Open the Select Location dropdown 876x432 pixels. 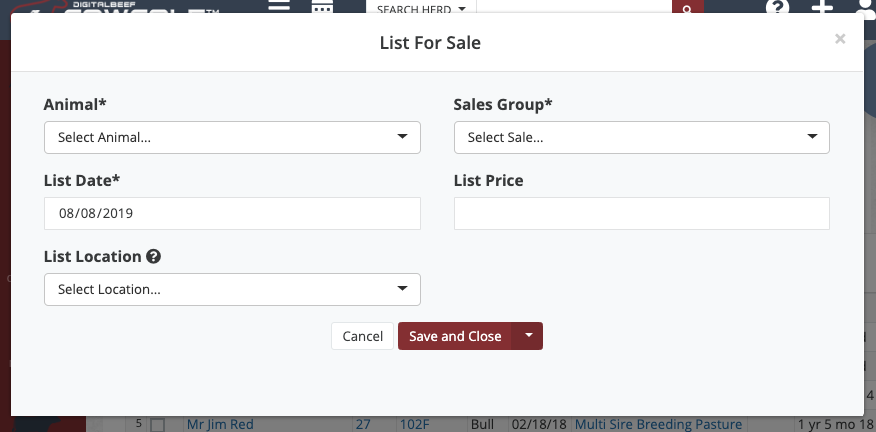[x=232, y=289]
